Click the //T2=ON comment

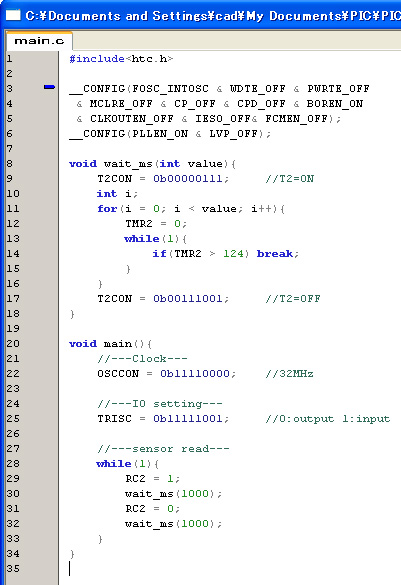289,179
